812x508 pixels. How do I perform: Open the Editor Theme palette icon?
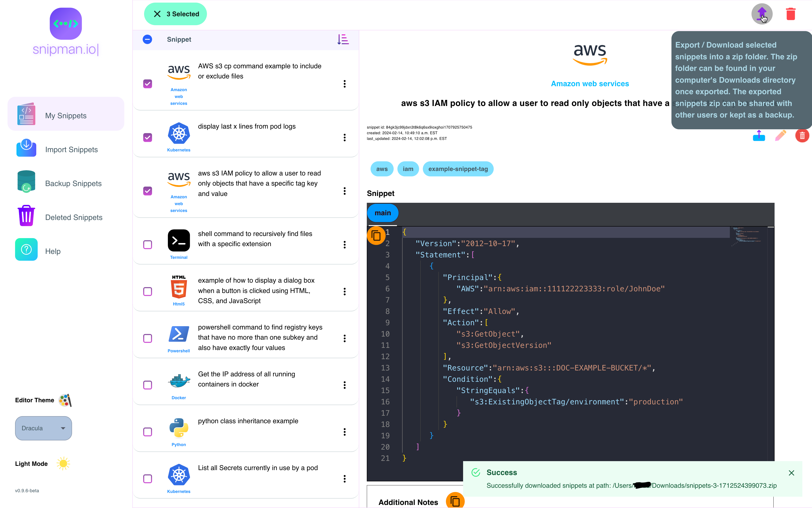(x=65, y=400)
